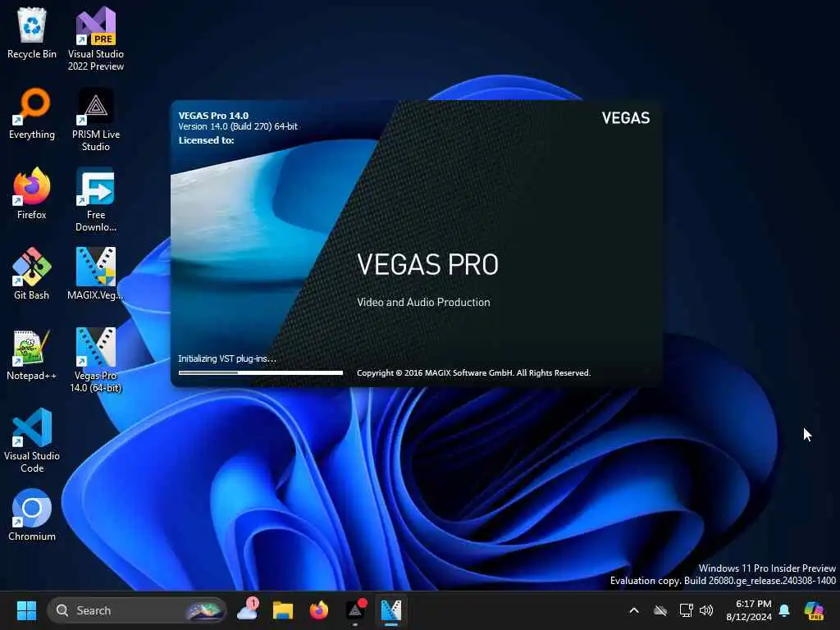Click the "Licensed to:" label

[206, 140]
